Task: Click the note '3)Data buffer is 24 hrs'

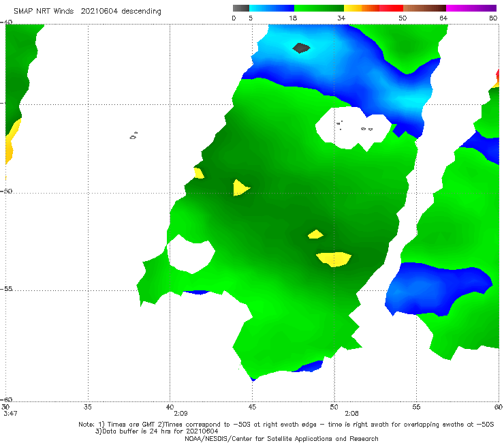Action: point(157,431)
